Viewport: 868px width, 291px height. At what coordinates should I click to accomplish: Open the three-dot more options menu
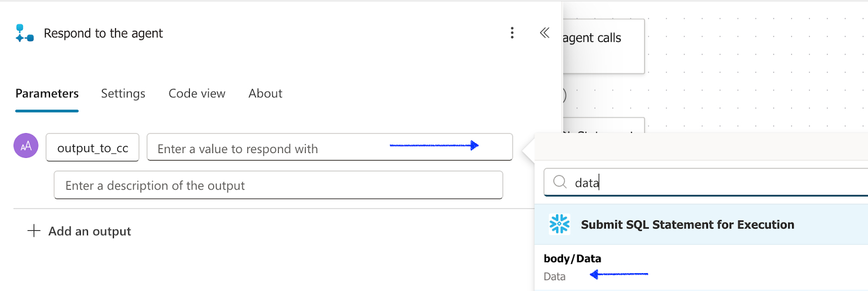tap(512, 33)
